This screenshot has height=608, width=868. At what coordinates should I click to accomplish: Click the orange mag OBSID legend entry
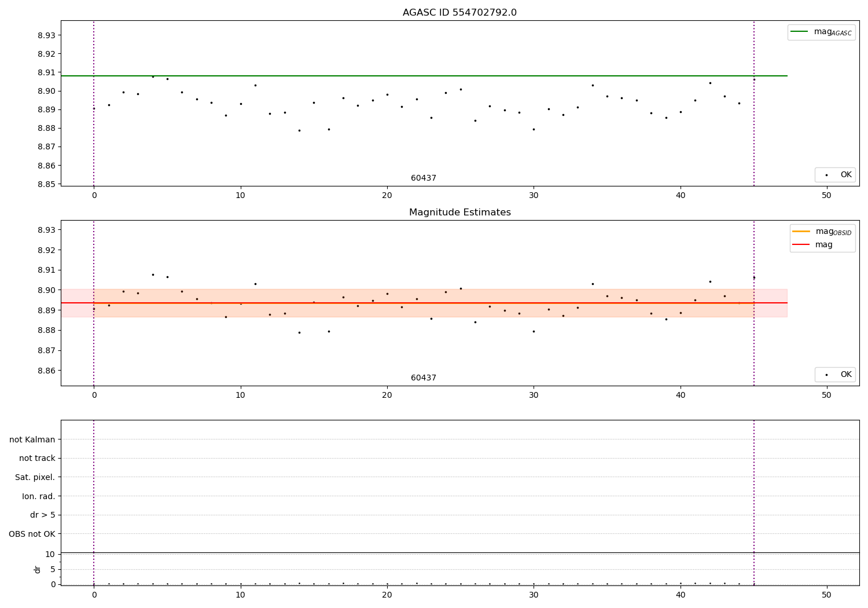click(x=822, y=232)
